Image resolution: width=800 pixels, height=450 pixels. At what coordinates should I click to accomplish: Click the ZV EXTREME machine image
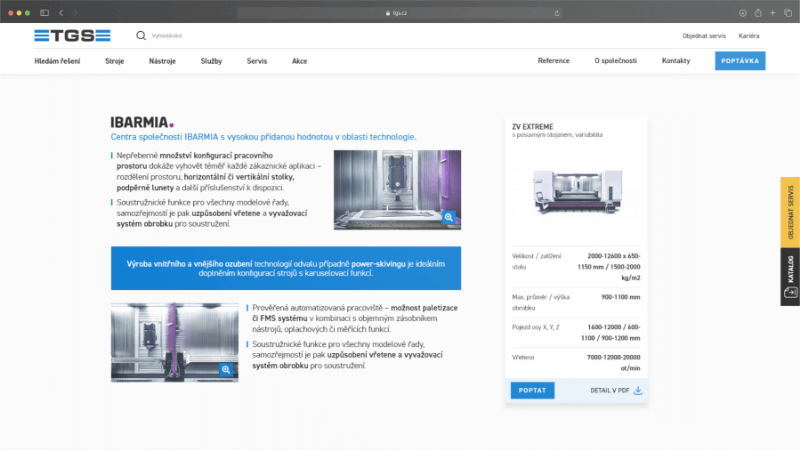(x=576, y=190)
